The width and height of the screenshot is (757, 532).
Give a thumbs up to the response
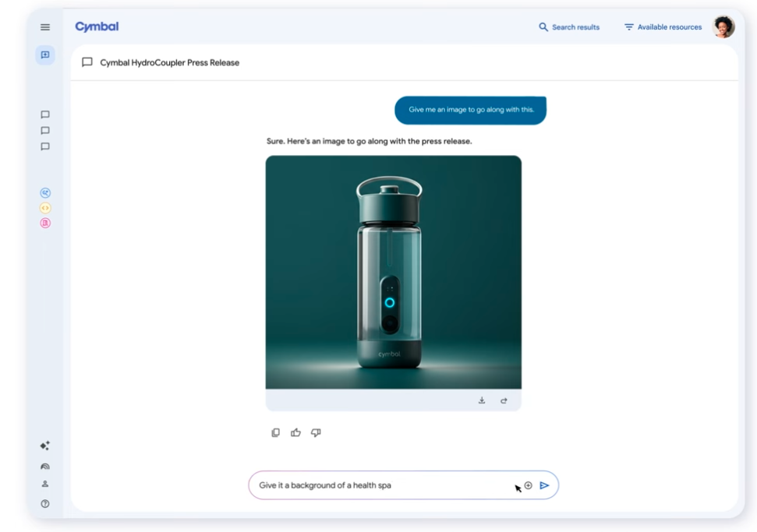pyautogui.click(x=295, y=432)
